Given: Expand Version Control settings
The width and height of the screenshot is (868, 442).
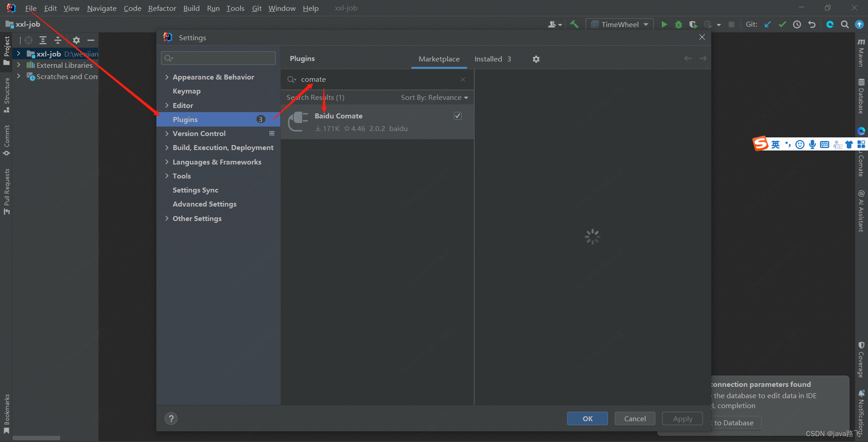Looking at the screenshot, I should pos(167,133).
